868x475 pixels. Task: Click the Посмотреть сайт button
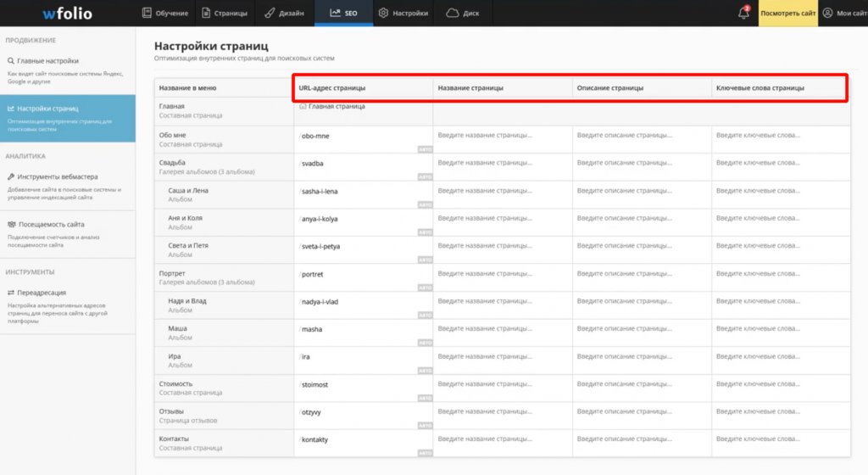point(787,13)
